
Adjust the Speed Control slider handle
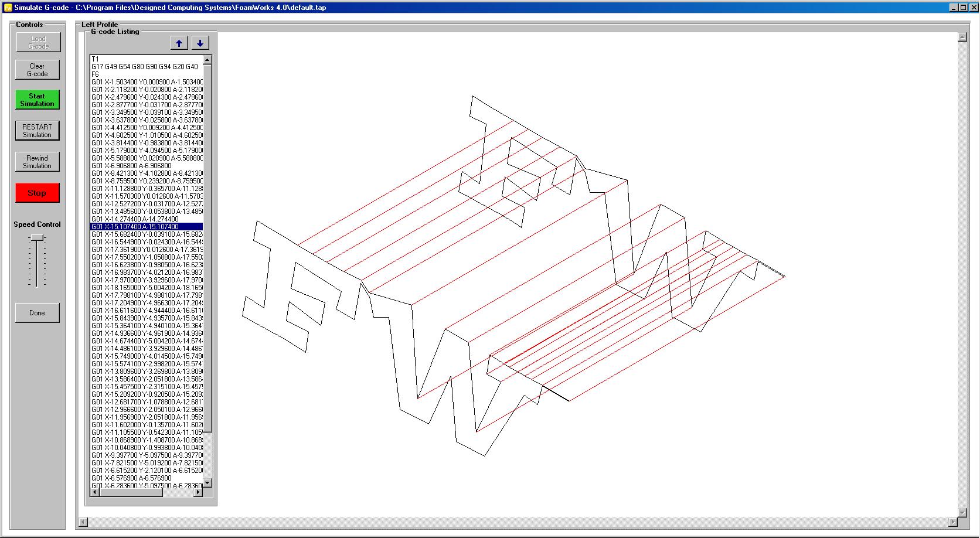click(36, 237)
